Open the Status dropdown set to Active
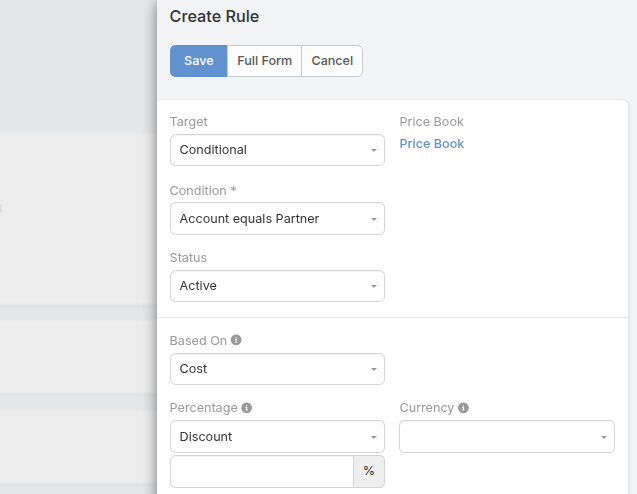This screenshot has height=494, width=637. [277, 286]
